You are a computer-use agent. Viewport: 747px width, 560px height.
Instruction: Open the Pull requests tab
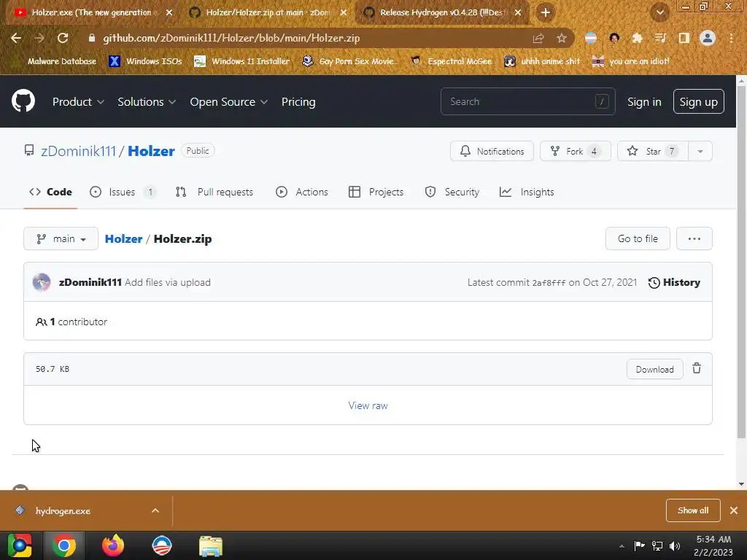click(214, 192)
